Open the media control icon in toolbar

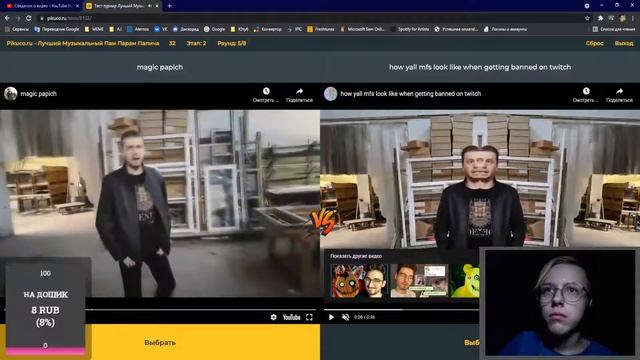pos(611,18)
